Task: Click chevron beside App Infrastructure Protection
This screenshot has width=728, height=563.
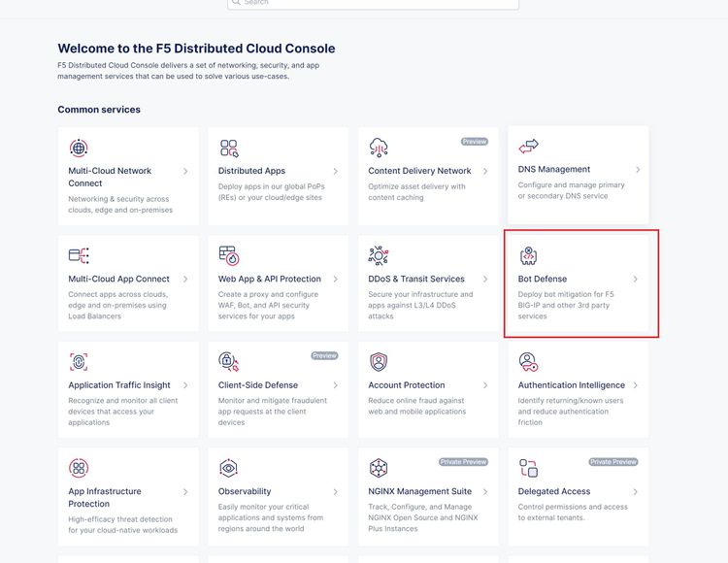Action: pos(185,492)
